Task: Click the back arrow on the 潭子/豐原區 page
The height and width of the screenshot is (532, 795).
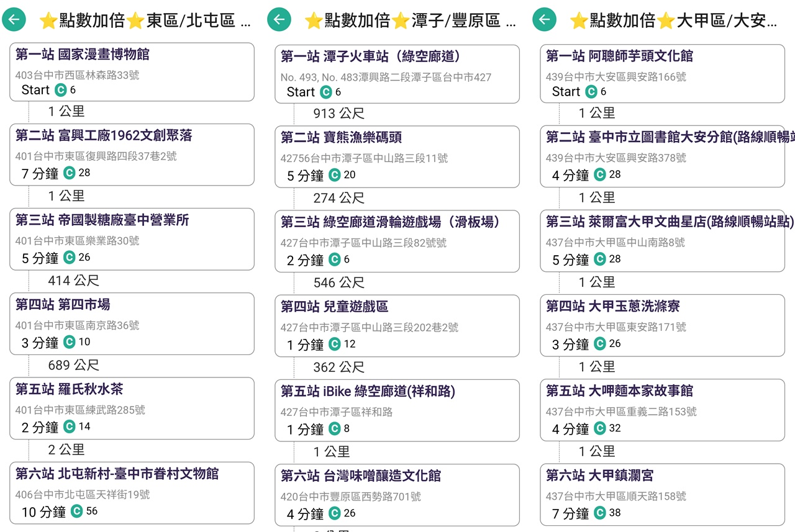Action: (279, 19)
